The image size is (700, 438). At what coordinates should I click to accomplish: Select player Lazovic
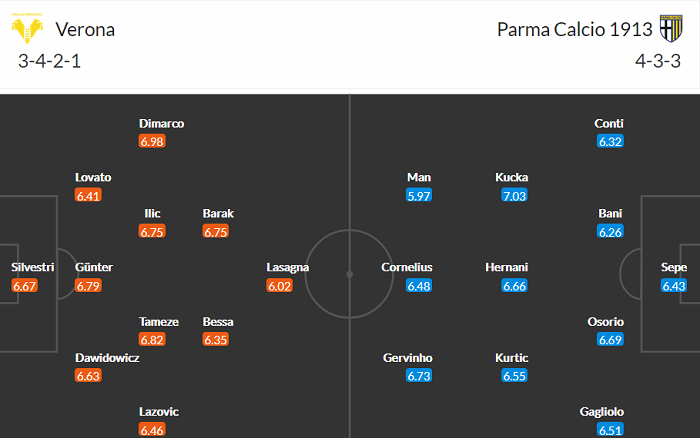tap(158, 412)
